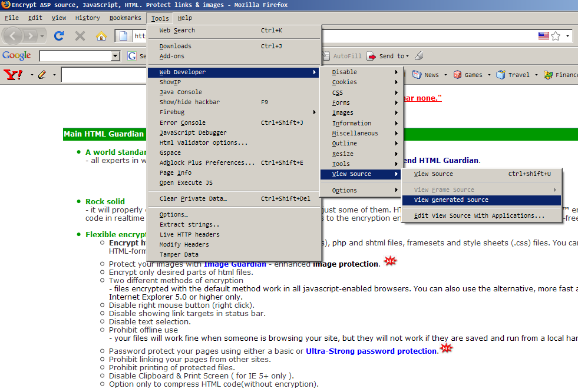Click the Forward navigation arrow

click(x=31, y=36)
